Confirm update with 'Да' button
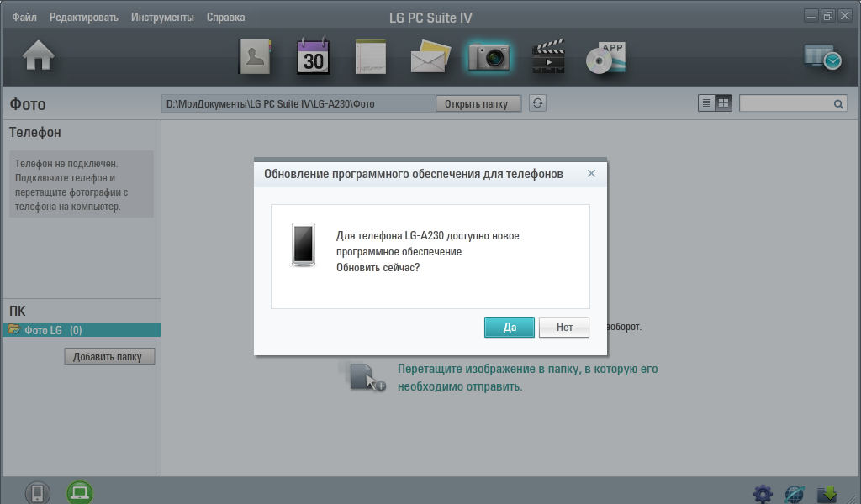Screen dimensions: 861x504 [x=510, y=328]
